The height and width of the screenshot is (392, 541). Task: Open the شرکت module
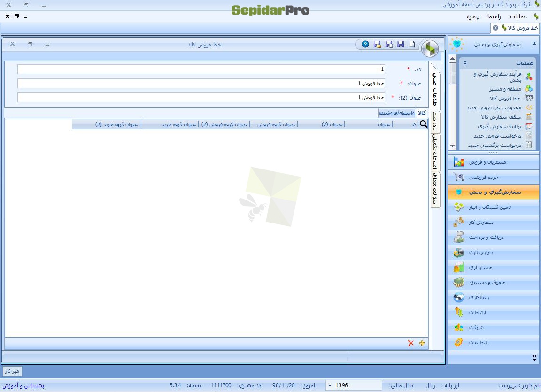(x=494, y=327)
